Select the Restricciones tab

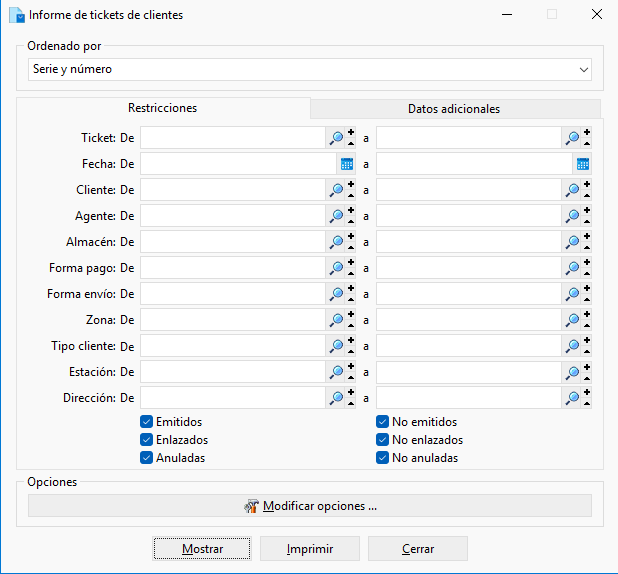pos(163,108)
